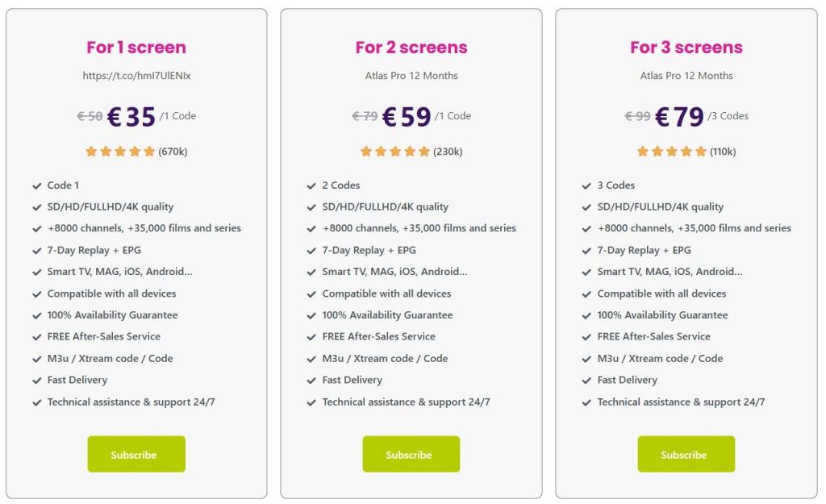Click the fifth star in the €59 plan rating
826x504 pixels.
click(425, 150)
